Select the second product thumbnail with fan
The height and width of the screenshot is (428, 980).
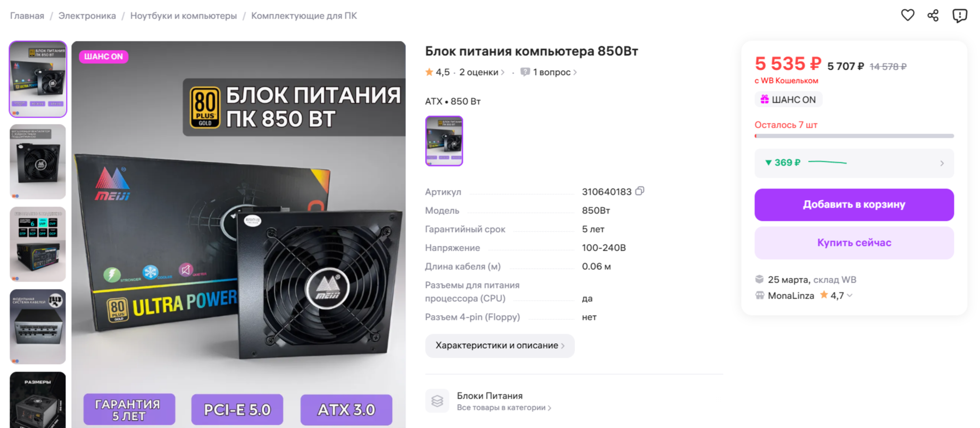[x=38, y=162]
